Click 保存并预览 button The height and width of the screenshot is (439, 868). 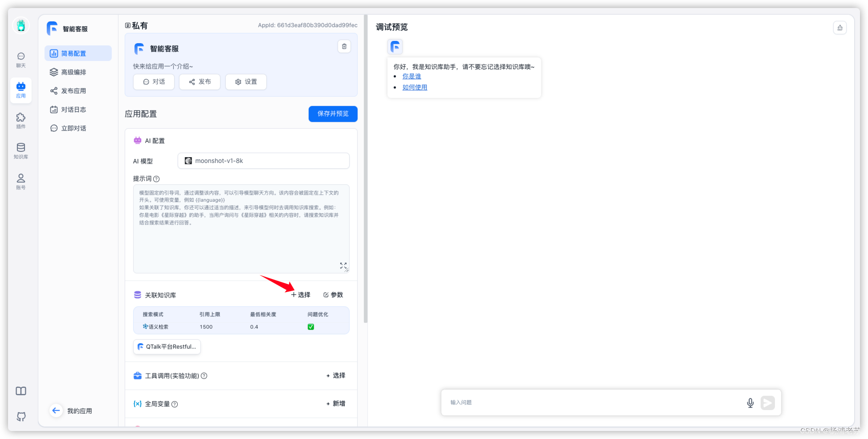333,114
